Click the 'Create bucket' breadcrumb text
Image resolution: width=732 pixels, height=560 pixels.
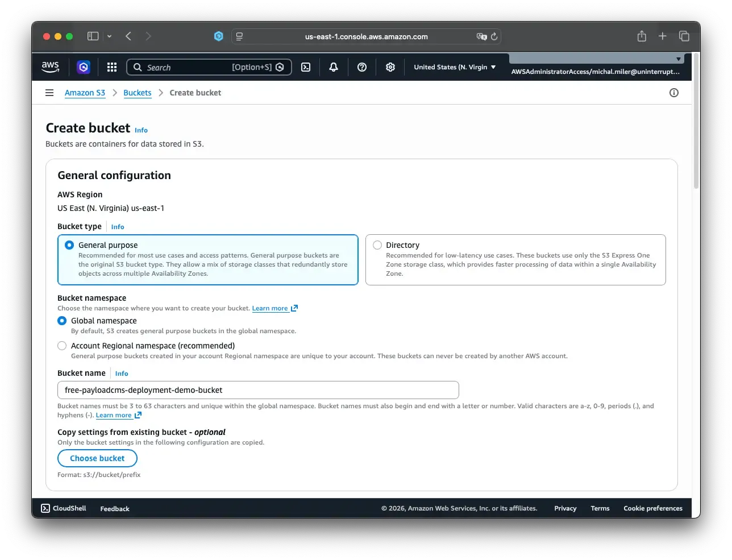pos(196,93)
